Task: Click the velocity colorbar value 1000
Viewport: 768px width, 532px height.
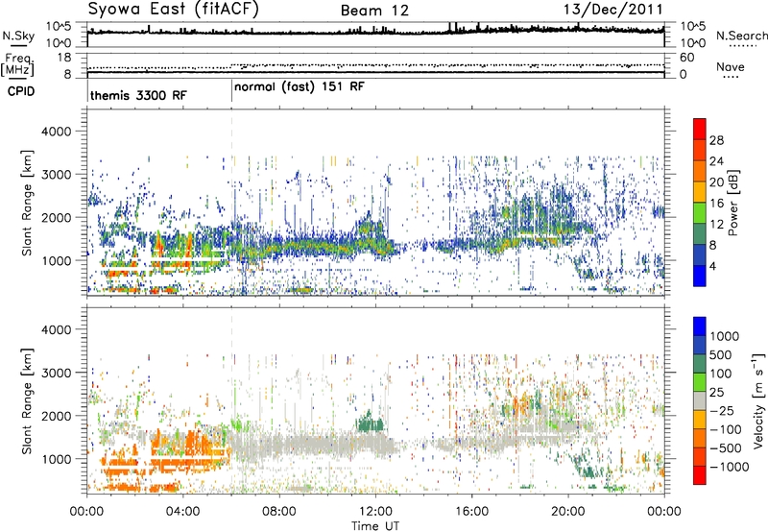Action: pos(724,336)
